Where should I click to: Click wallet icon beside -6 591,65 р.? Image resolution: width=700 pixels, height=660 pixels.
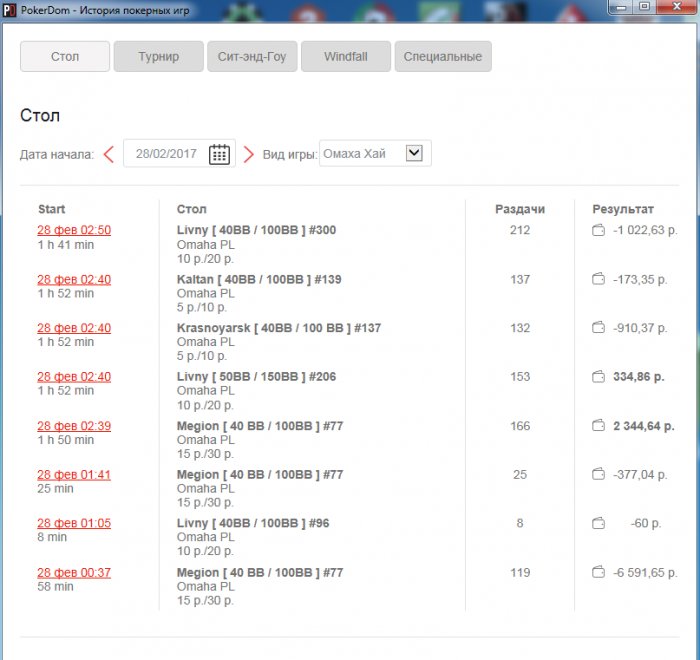pyautogui.click(x=598, y=572)
